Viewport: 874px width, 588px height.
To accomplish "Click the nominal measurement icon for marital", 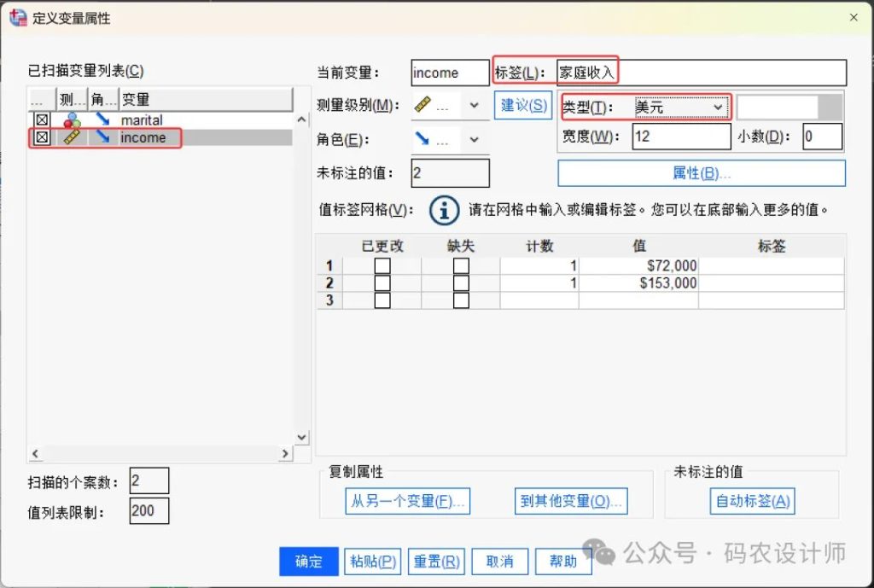I will [x=73, y=120].
